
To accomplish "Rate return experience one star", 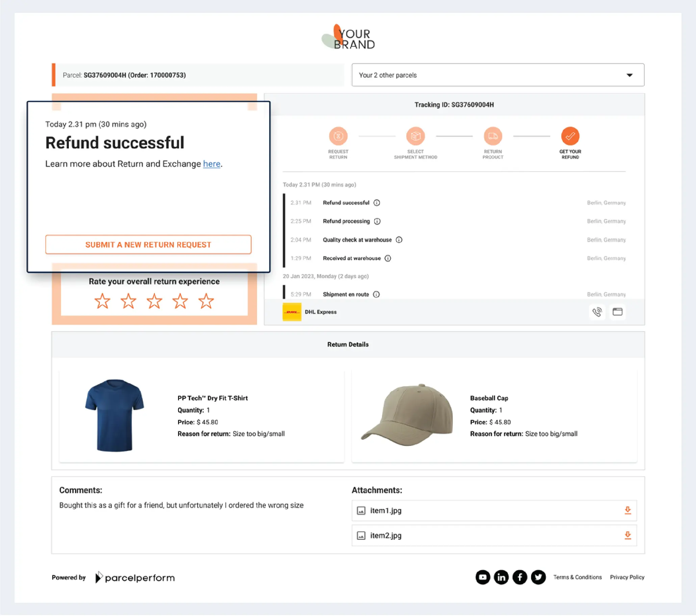I will (x=102, y=301).
